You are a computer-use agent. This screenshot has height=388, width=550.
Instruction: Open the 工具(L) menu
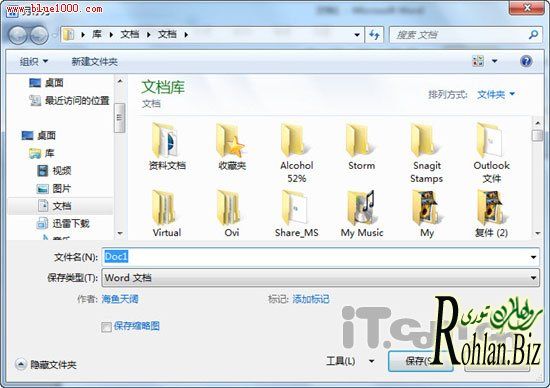350,361
